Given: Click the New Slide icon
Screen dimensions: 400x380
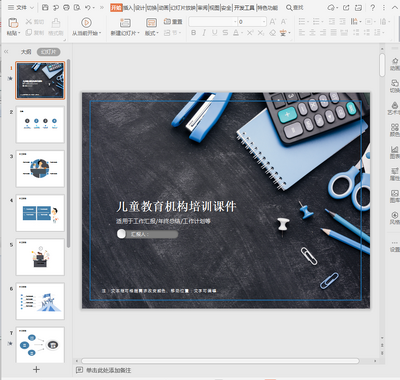Looking at the screenshot, I should pyautogui.click(x=125, y=23).
